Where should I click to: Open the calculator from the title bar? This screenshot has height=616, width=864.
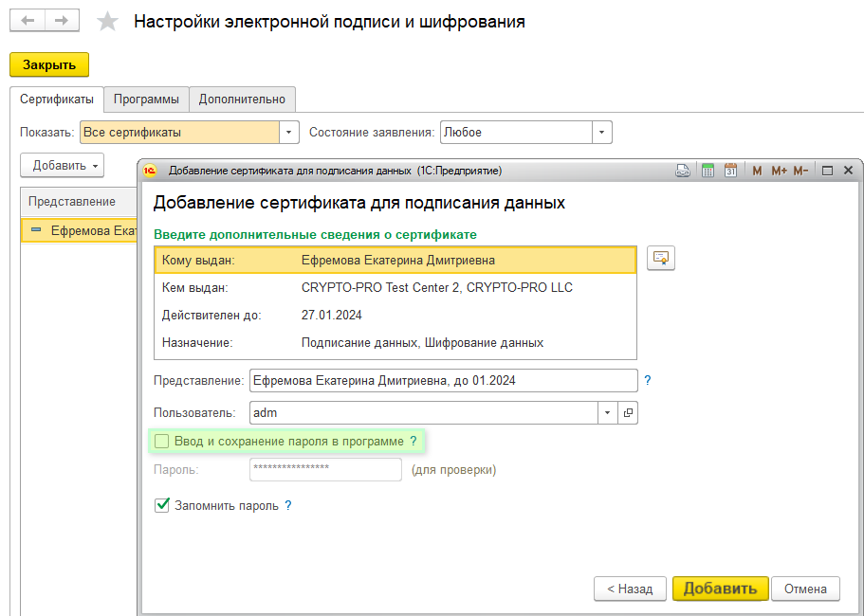pos(708,171)
